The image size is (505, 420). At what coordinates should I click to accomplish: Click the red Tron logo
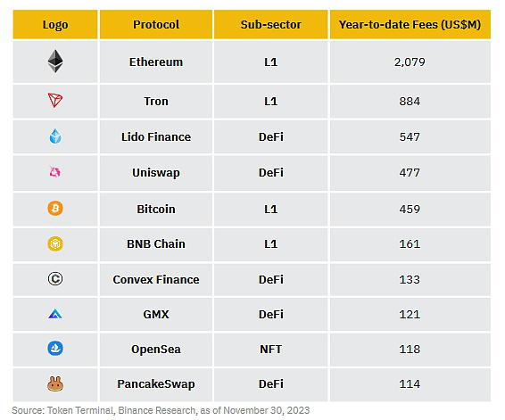[55, 101]
